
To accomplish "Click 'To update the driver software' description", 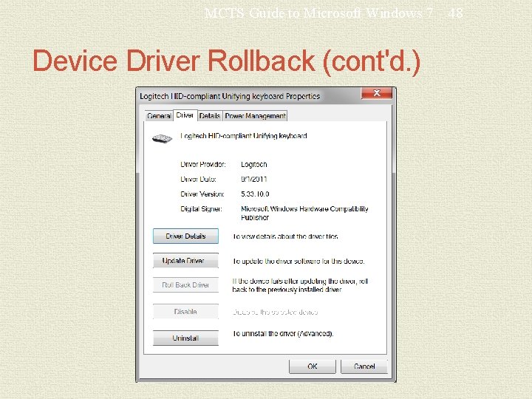I will (x=299, y=262).
